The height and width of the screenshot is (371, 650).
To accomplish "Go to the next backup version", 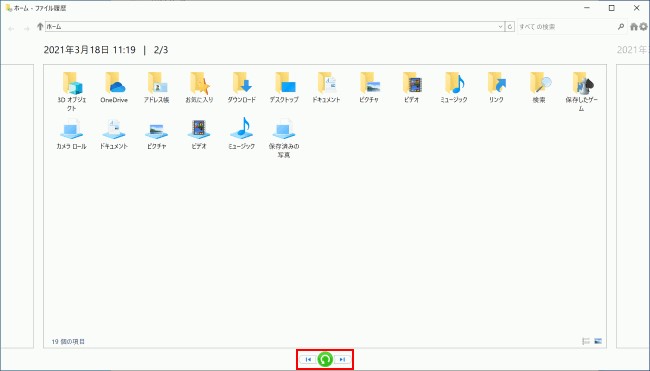I will pos(342,359).
